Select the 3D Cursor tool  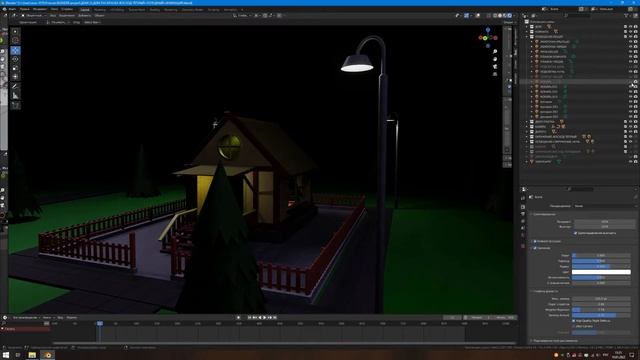(15, 40)
